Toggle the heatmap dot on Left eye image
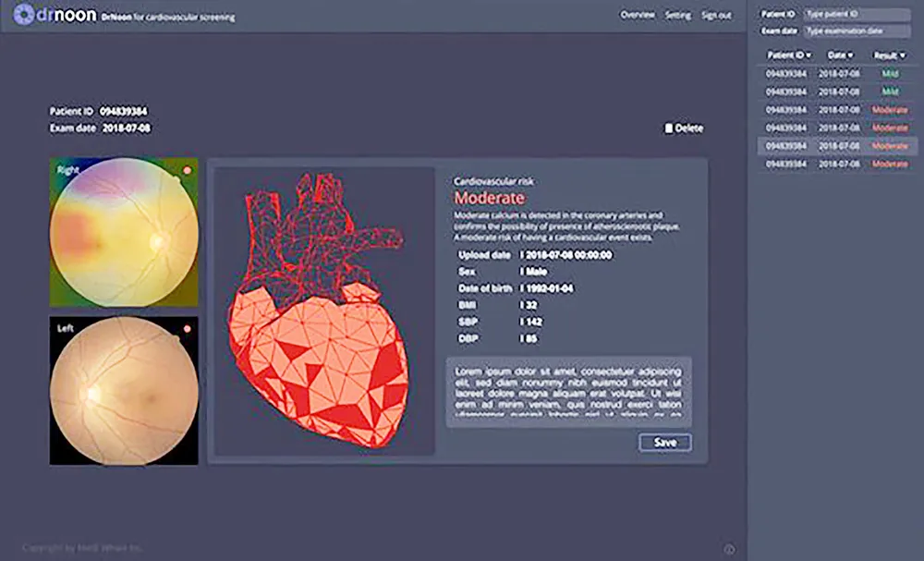This screenshot has width=924, height=561. point(187,328)
